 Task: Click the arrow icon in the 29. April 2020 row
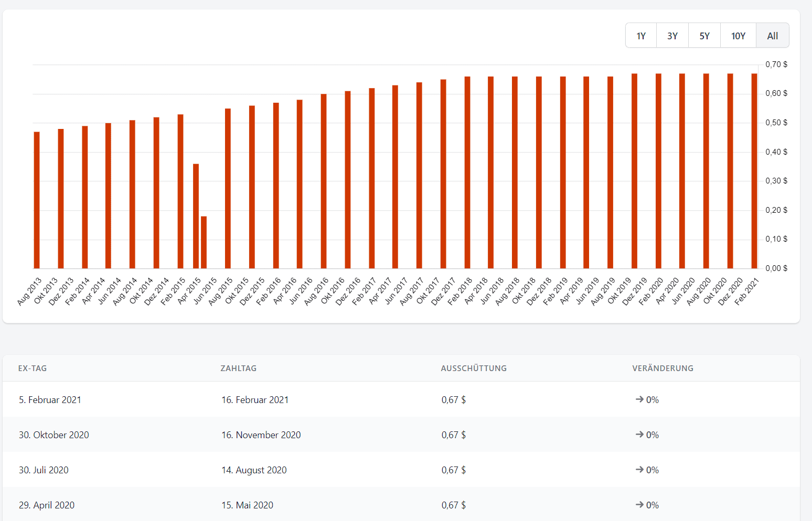coord(639,505)
